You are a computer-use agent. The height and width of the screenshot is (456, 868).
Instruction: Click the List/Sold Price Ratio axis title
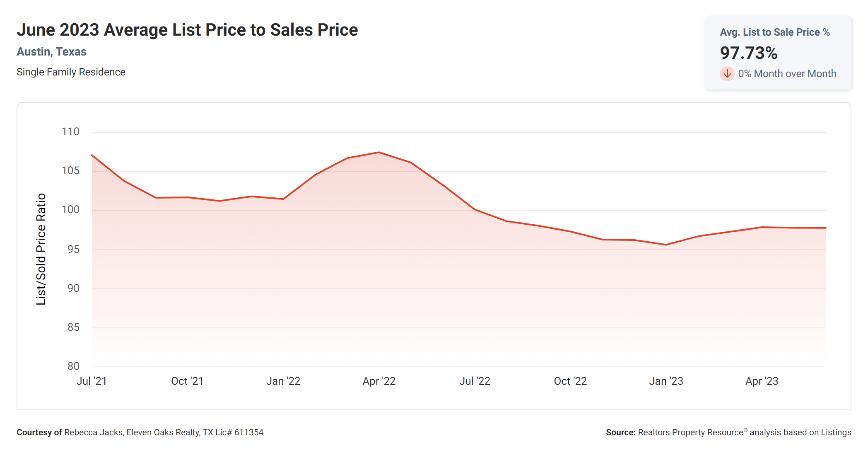point(41,249)
